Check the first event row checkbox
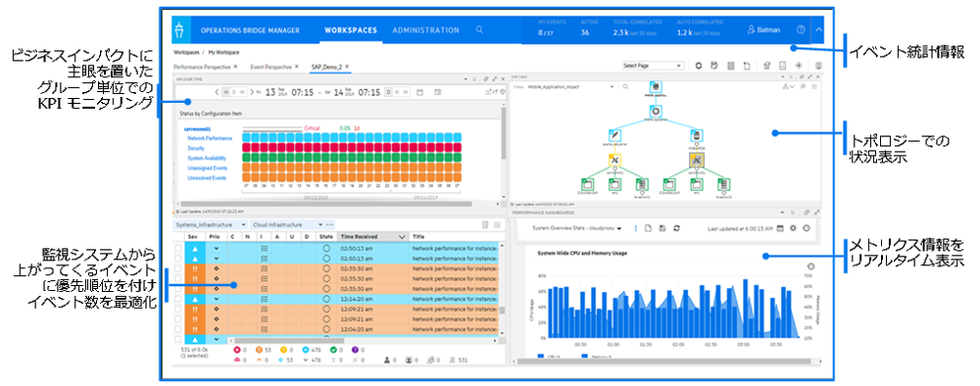The height and width of the screenshot is (386, 980). (x=178, y=248)
